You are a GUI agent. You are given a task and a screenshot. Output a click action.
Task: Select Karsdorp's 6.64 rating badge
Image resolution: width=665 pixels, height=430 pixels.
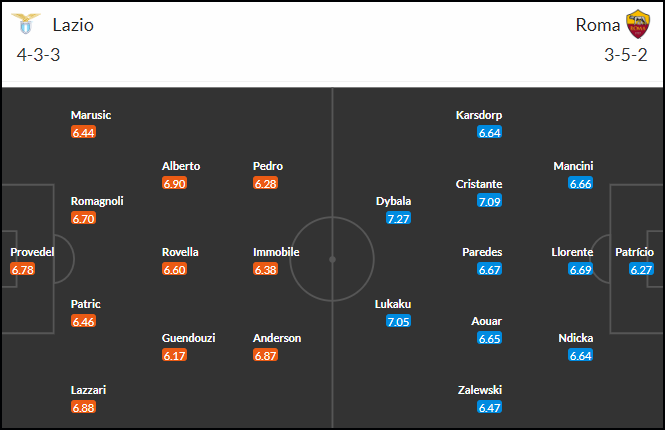(x=489, y=132)
